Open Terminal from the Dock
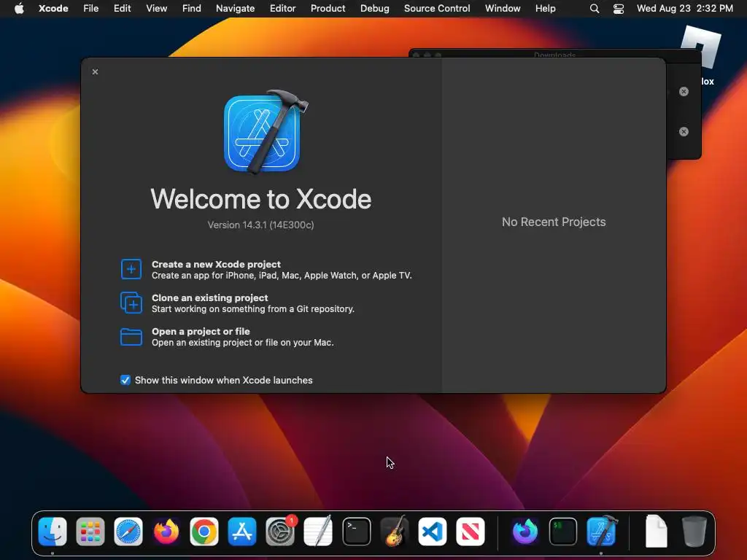Screen dimensions: 747x560 pos(356,531)
